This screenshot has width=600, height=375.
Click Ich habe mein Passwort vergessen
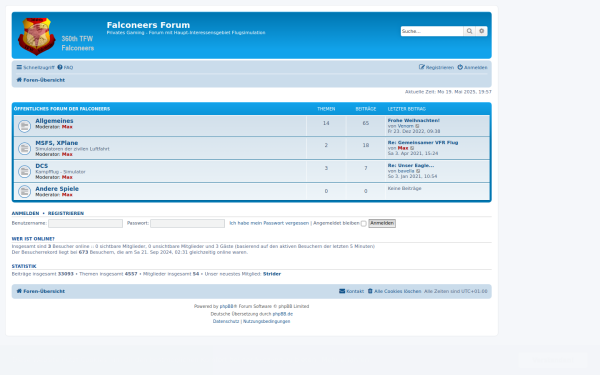pyautogui.click(x=269, y=223)
